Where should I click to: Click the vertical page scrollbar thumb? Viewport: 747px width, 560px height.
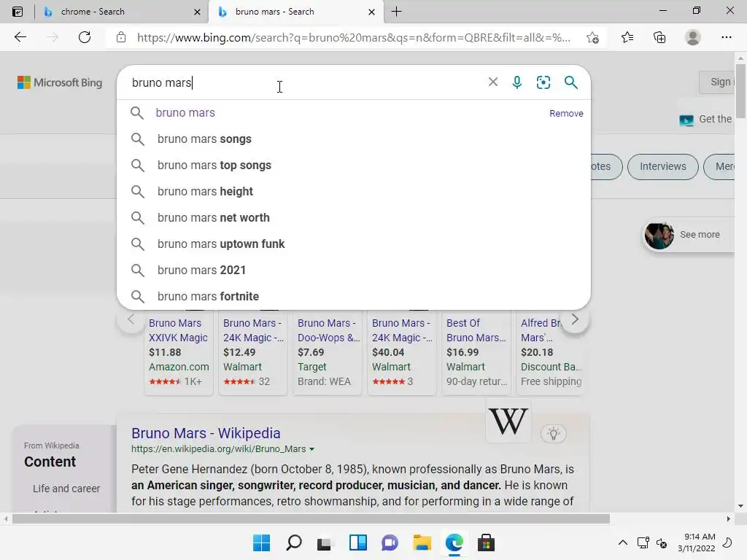tap(740, 90)
